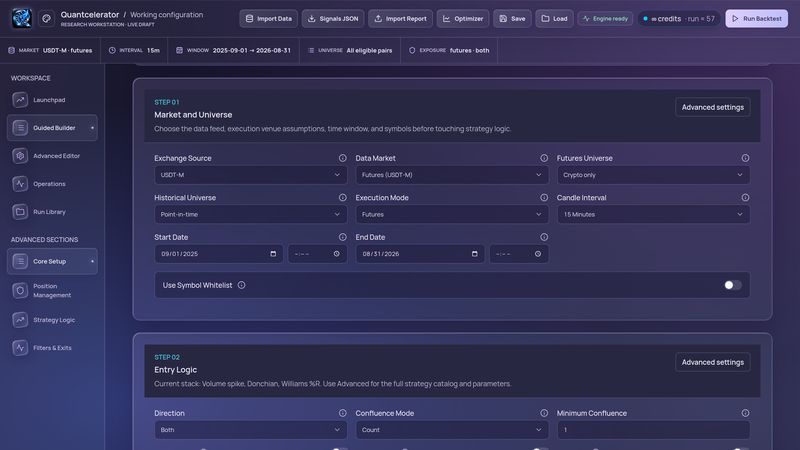Open Position Management section
Image resolution: width=800 pixels, height=450 pixels.
[x=52, y=290]
